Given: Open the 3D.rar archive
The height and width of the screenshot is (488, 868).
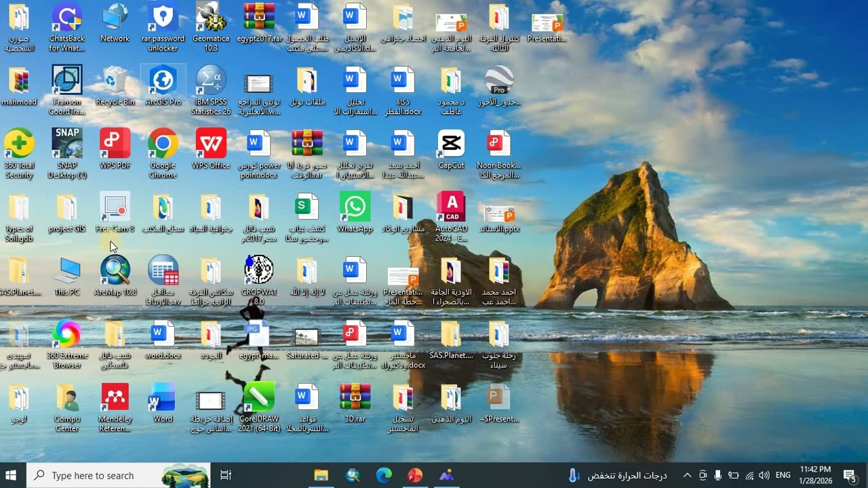Looking at the screenshot, I should (x=355, y=403).
